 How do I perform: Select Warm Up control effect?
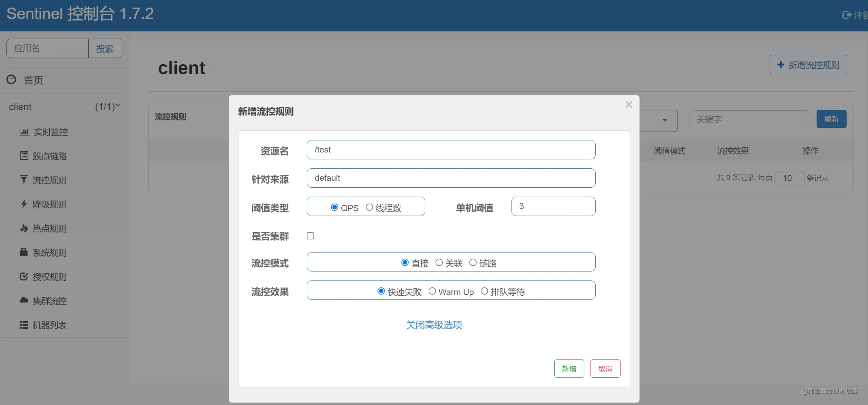(x=432, y=291)
